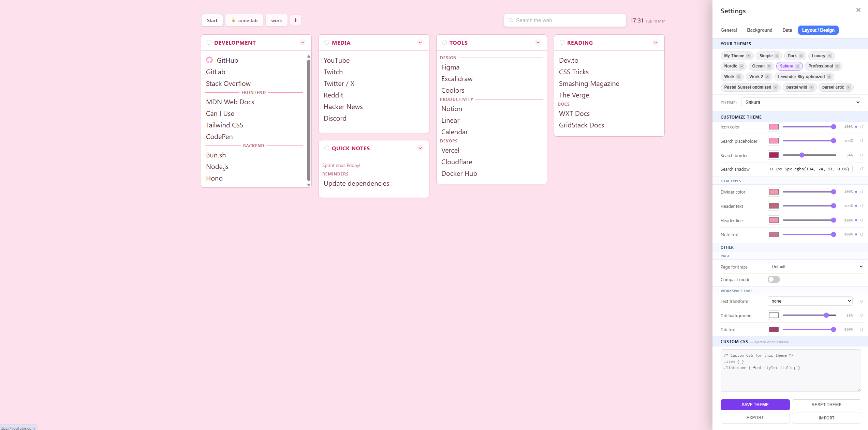The image size is (868, 430).
Task: Click the EXPORT button
Action: [755, 418]
